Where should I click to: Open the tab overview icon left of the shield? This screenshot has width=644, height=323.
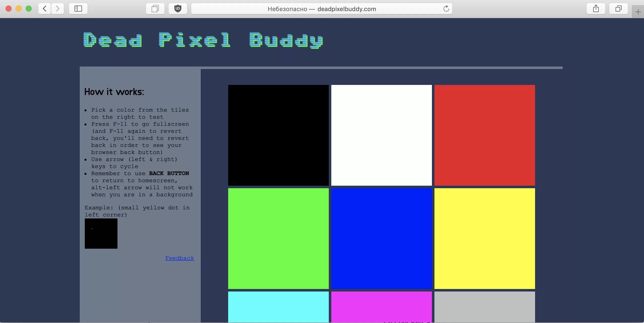tap(155, 9)
